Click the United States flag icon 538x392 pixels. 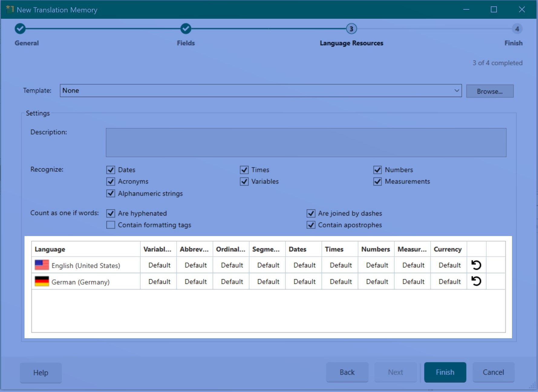pyautogui.click(x=42, y=265)
